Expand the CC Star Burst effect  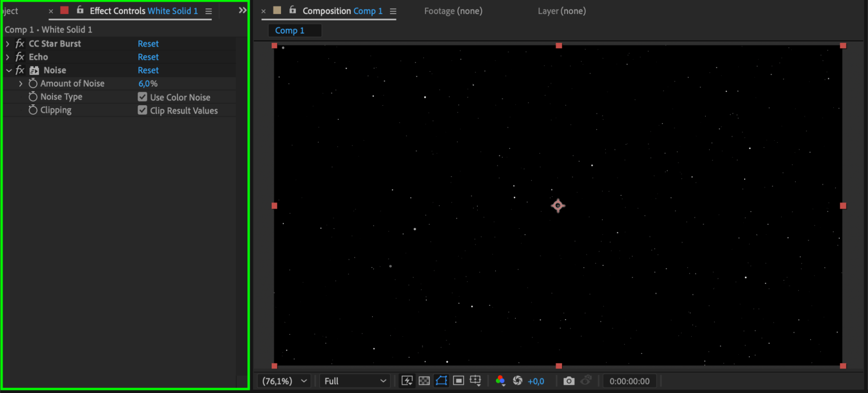8,44
